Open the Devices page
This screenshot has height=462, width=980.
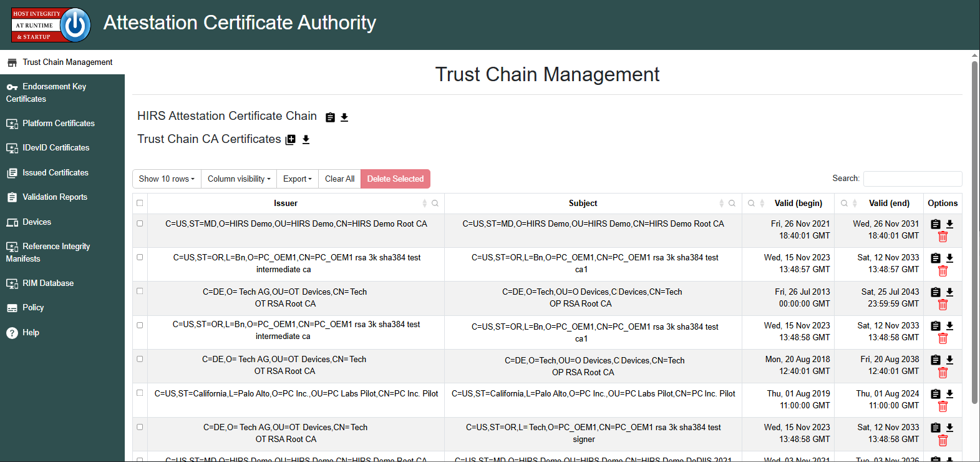coord(62,222)
